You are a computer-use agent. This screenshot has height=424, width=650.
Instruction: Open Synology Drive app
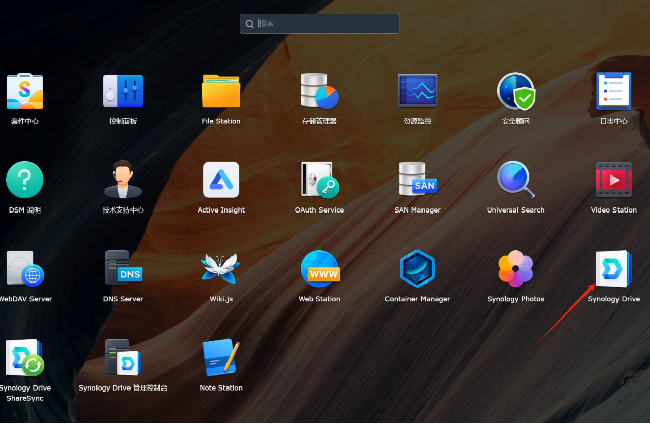point(613,269)
